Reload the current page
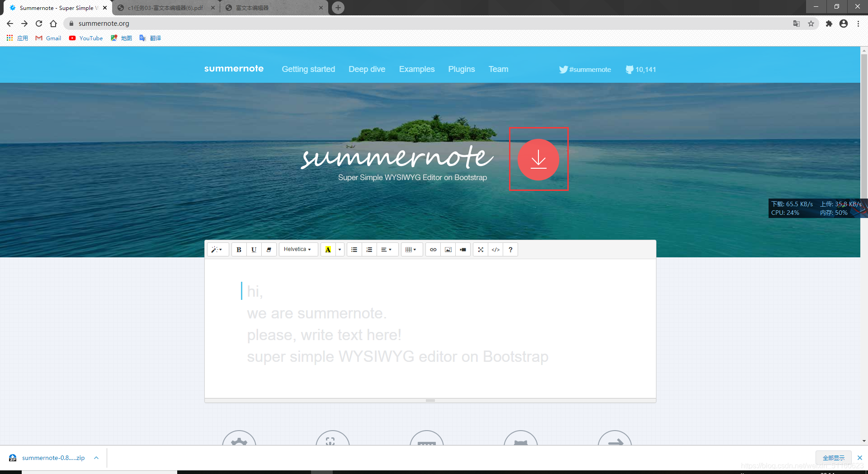The width and height of the screenshot is (868, 474). 39,24
